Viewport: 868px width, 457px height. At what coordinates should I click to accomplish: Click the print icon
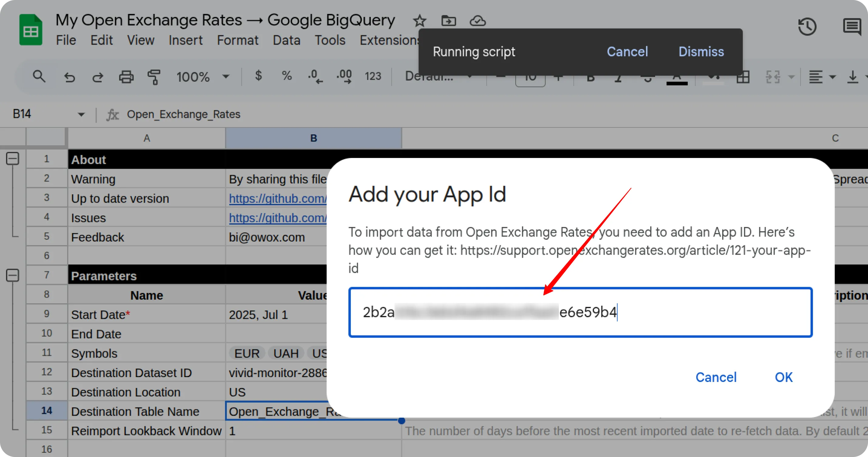click(x=126, y=77)
